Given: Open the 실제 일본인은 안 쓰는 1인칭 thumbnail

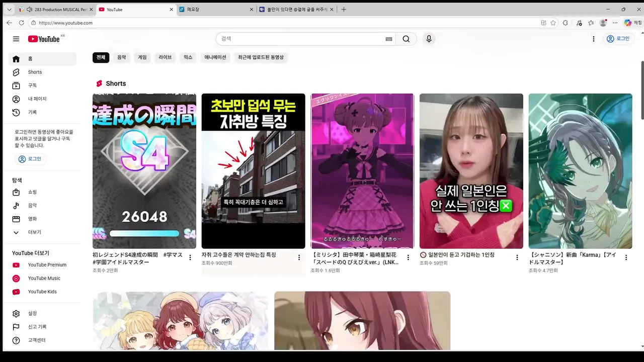Looking at the screenshot, I should tap(471, 171).
